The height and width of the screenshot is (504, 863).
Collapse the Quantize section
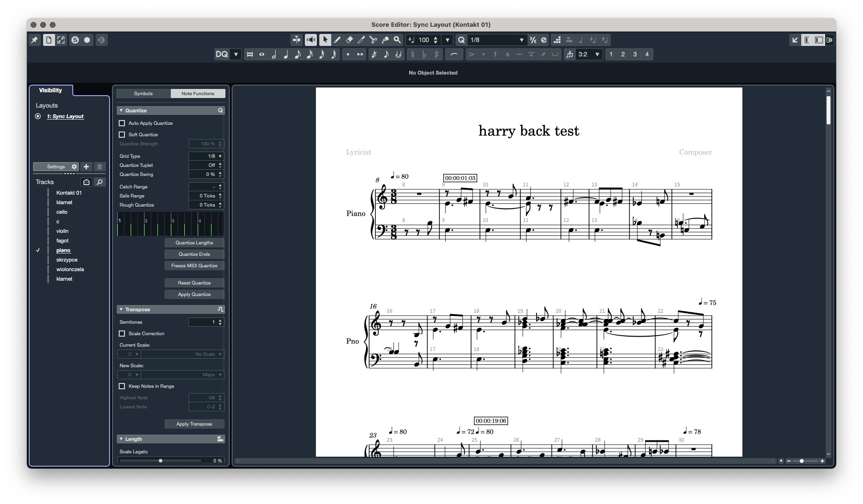point(121,110)
